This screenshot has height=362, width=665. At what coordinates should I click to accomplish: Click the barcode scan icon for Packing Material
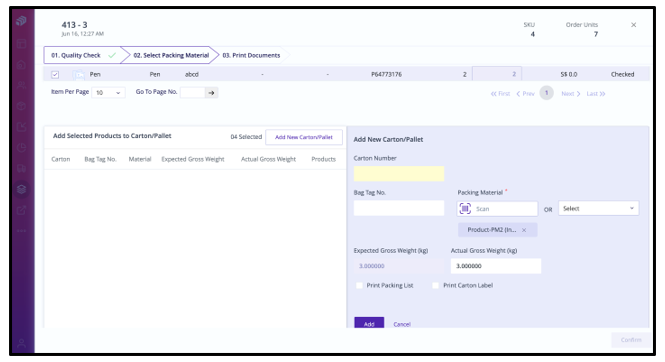tap(465, 209)
